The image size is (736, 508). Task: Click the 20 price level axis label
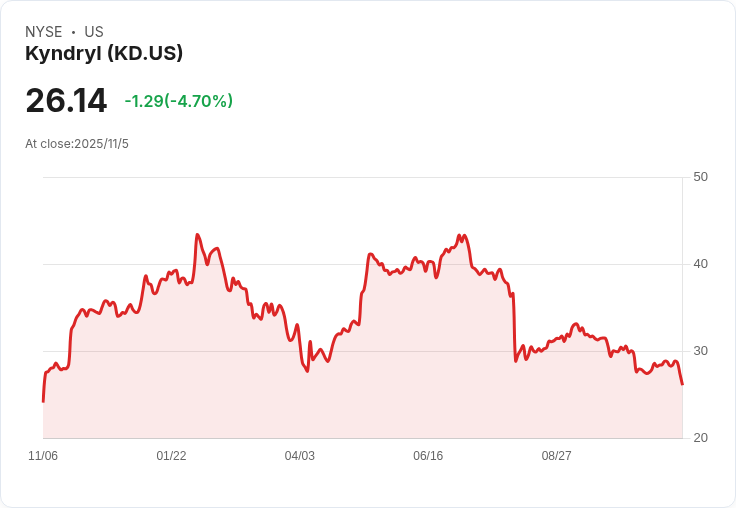[701, 438]
